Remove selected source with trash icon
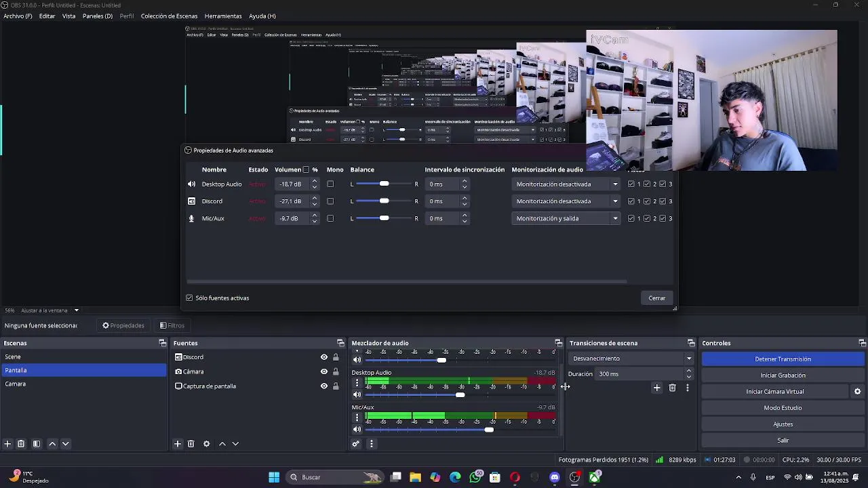This screenshot has height=488, width=868. pos(191,444)
